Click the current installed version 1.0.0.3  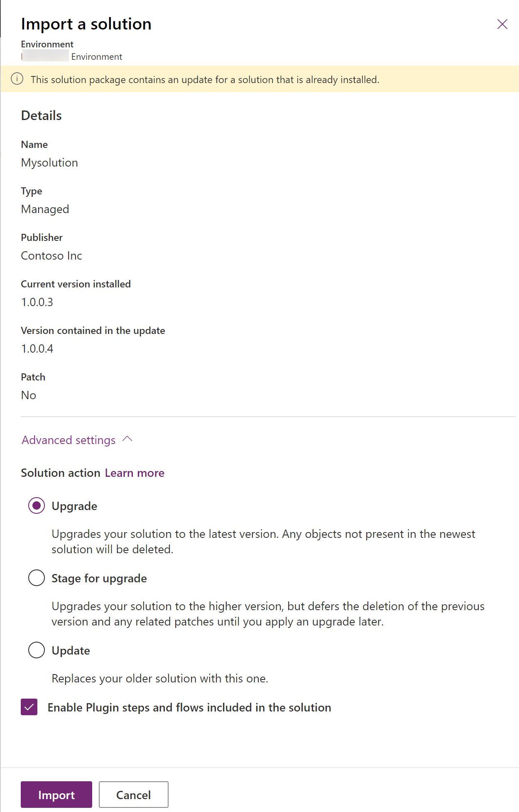pyautogui.click(x=37, y=302)
